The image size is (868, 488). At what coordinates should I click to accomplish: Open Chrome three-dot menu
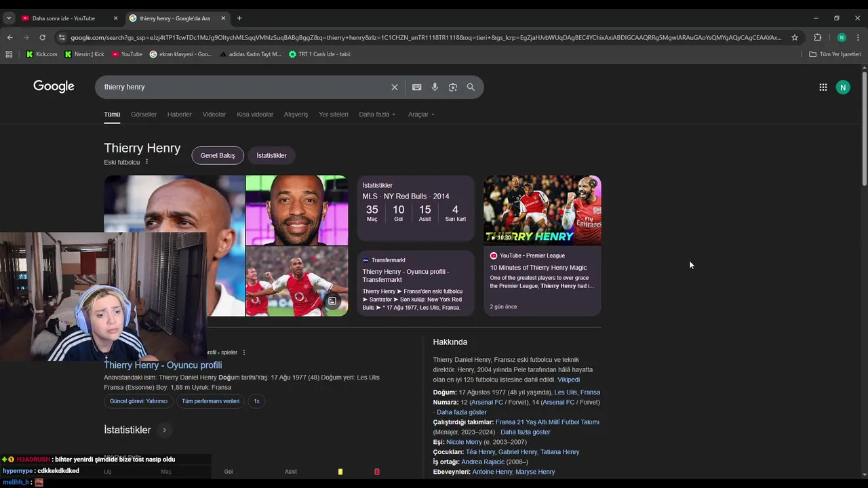pyautogui.click(x=858, y=37)
